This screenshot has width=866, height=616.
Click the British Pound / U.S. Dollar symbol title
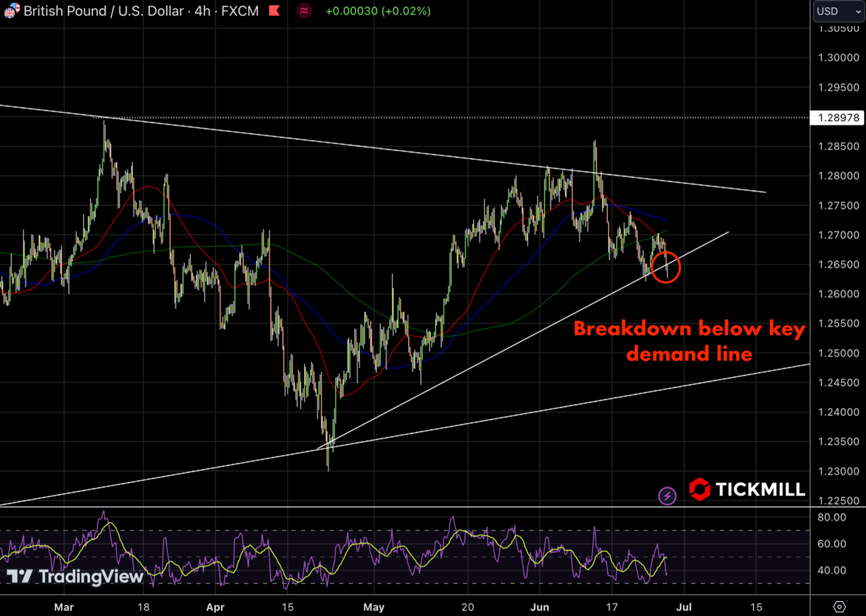104,11
